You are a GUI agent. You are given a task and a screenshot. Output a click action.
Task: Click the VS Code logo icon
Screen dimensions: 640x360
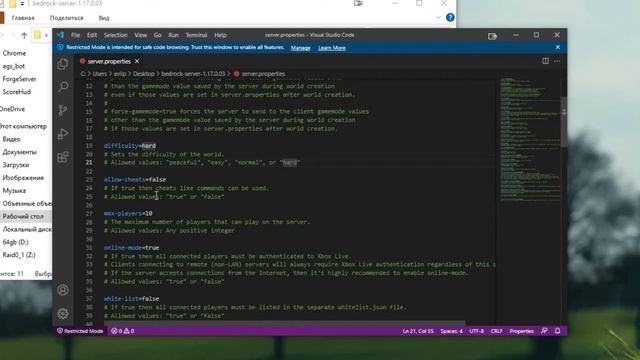(x=60, y=35)
